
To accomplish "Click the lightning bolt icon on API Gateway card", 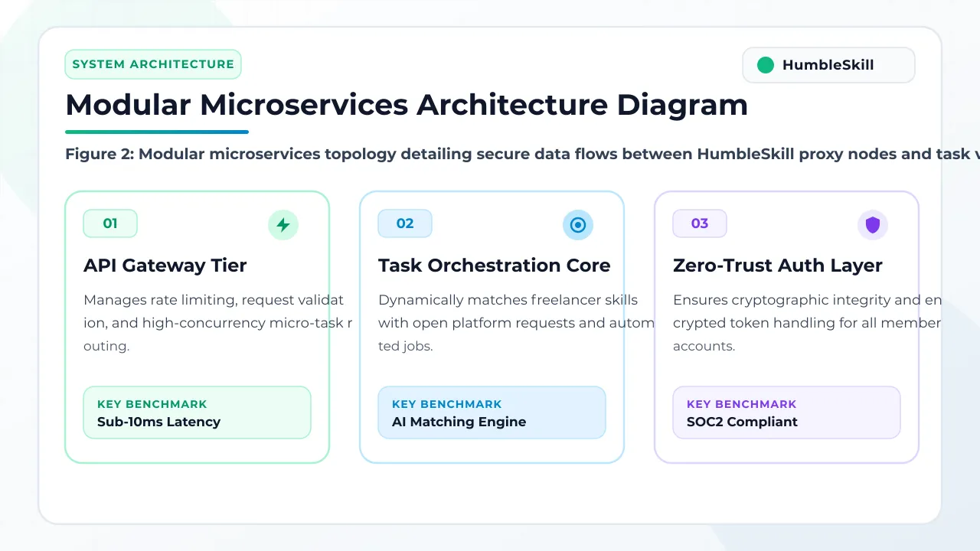I will [283, 225].
